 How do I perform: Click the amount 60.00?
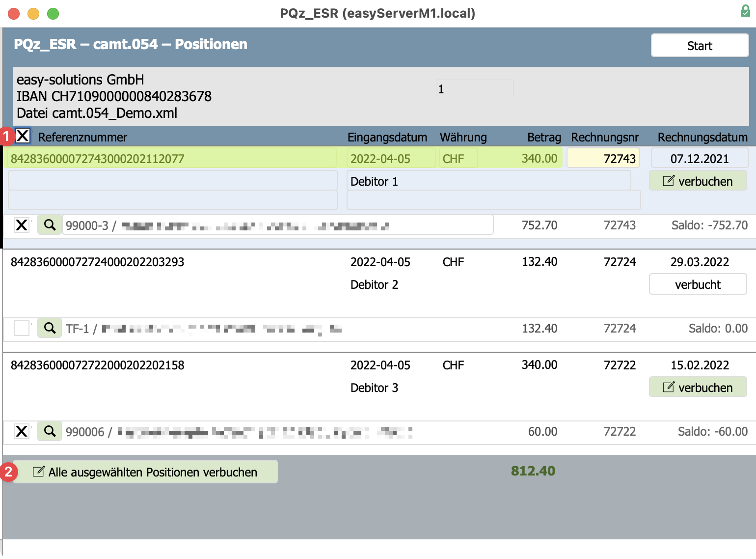[x=542, y=432]
